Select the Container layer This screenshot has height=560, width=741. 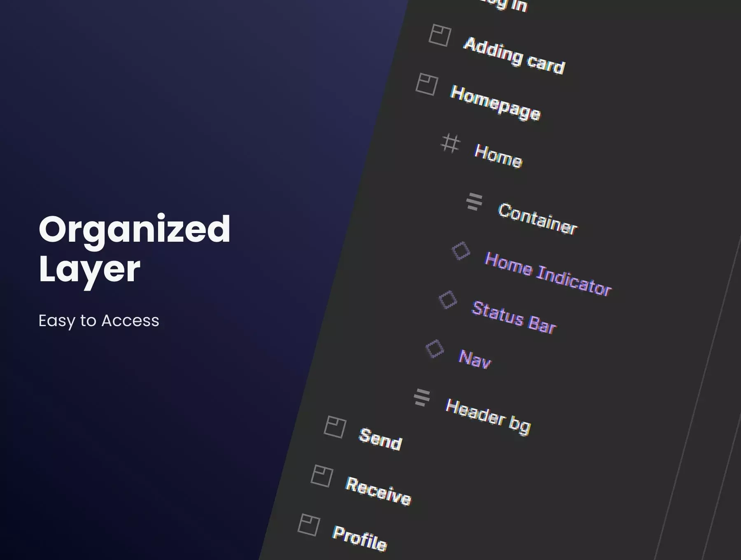[538, 219]
